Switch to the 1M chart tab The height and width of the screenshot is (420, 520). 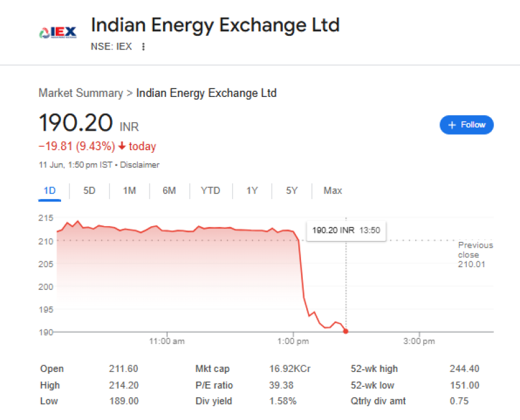(x=129, y=190)
